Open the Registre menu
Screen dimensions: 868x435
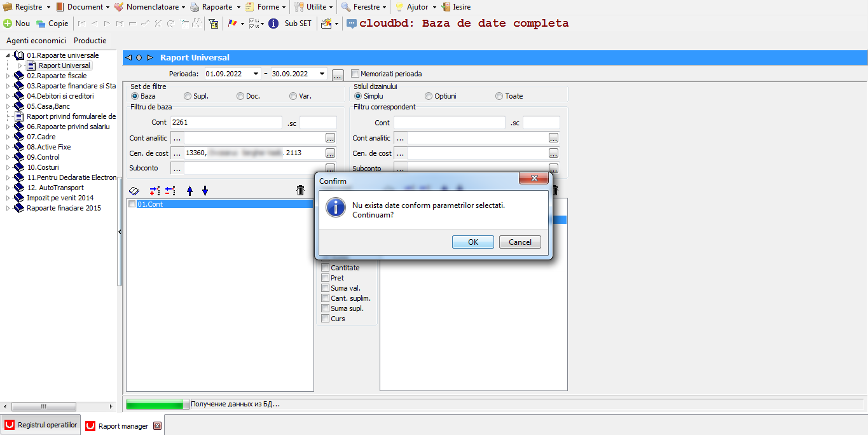tap(27, 7)
